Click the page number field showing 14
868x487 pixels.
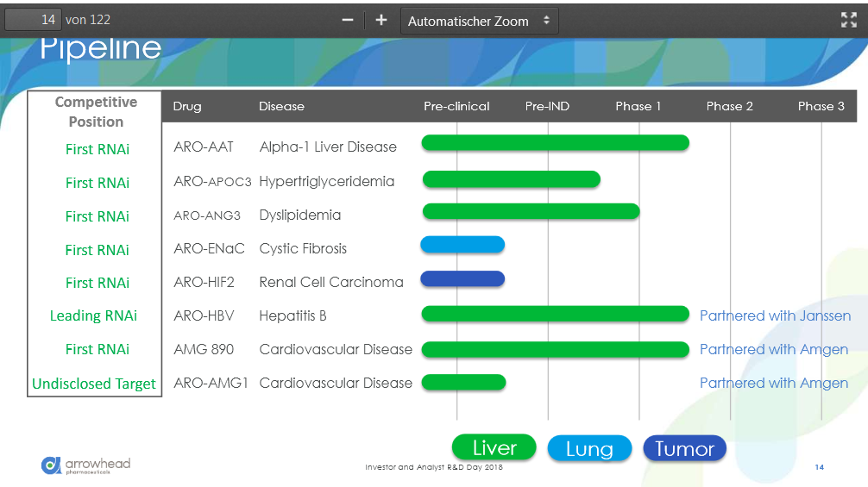pos(33,20)
